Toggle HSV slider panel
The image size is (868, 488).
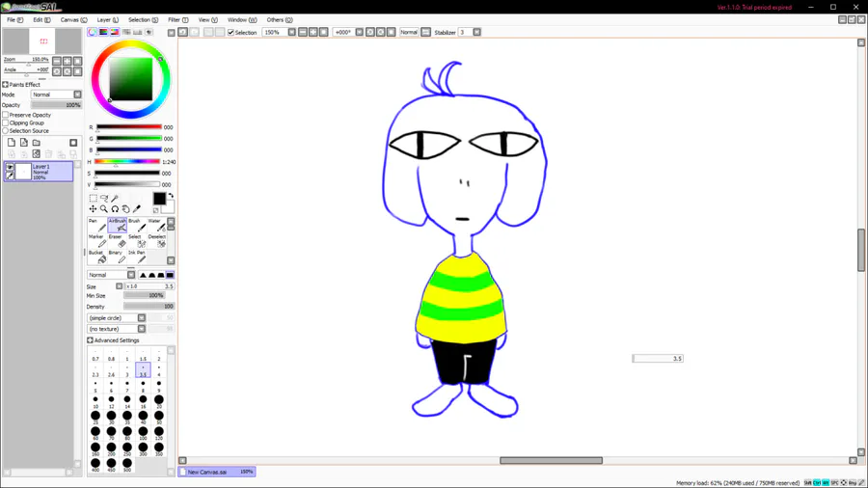point(115,32)
